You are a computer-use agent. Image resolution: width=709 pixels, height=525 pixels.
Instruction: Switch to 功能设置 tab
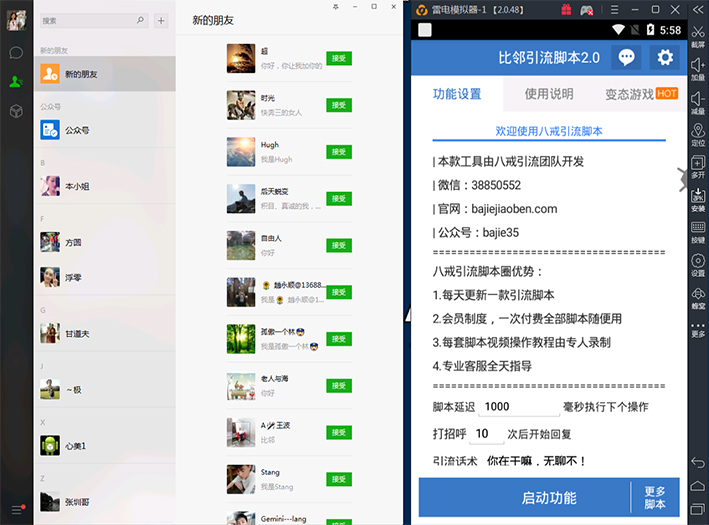[457, 94]
